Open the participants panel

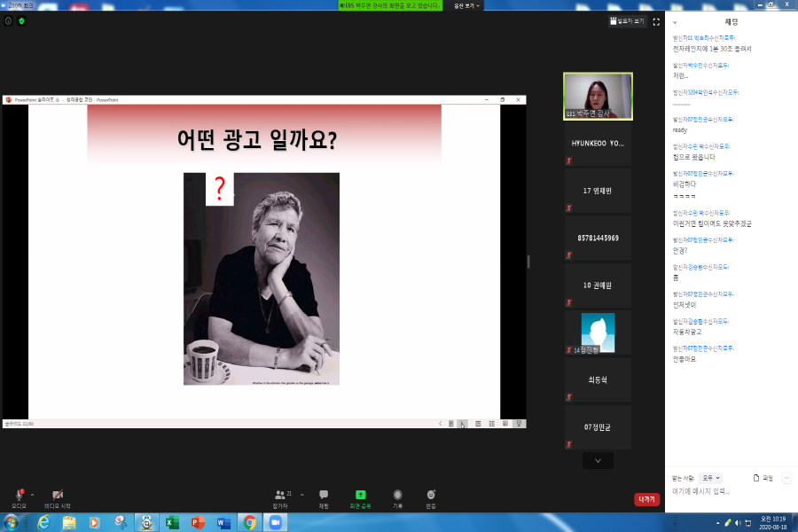[x=281, y=495]
